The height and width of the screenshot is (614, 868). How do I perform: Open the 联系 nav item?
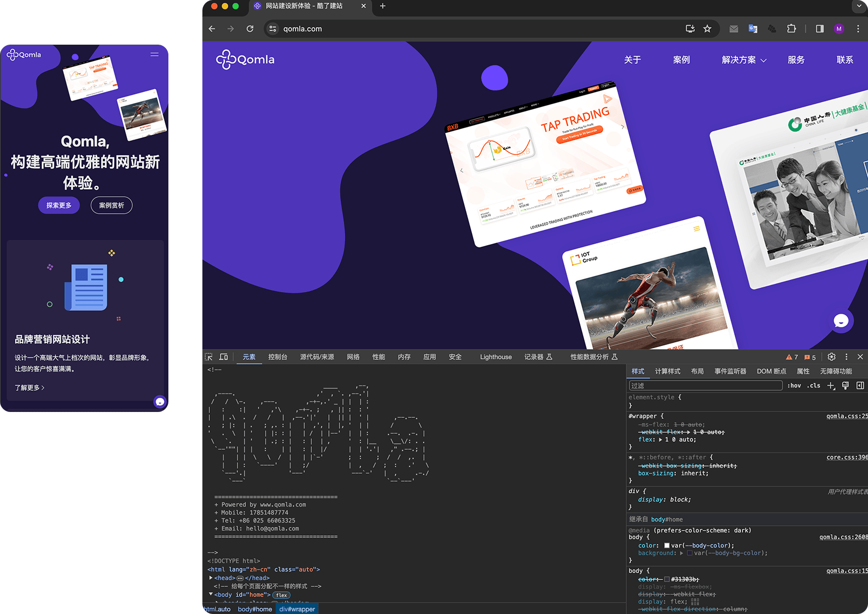845,60
